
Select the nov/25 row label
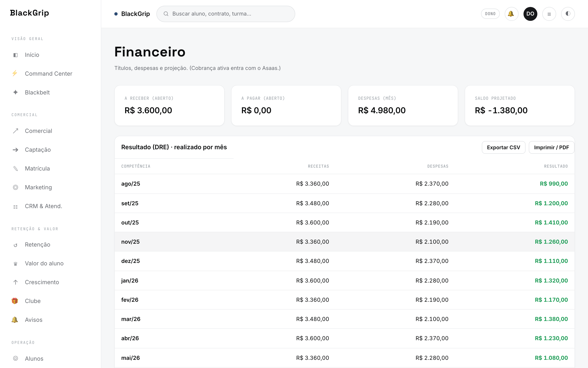pos(130,242)
